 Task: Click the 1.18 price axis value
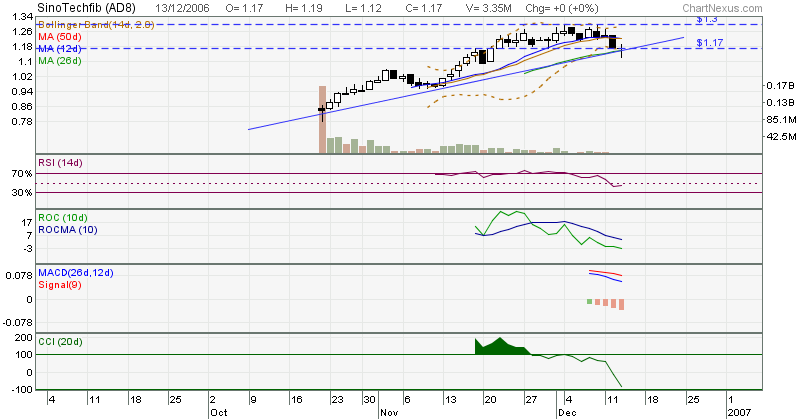tap(22, 47)
